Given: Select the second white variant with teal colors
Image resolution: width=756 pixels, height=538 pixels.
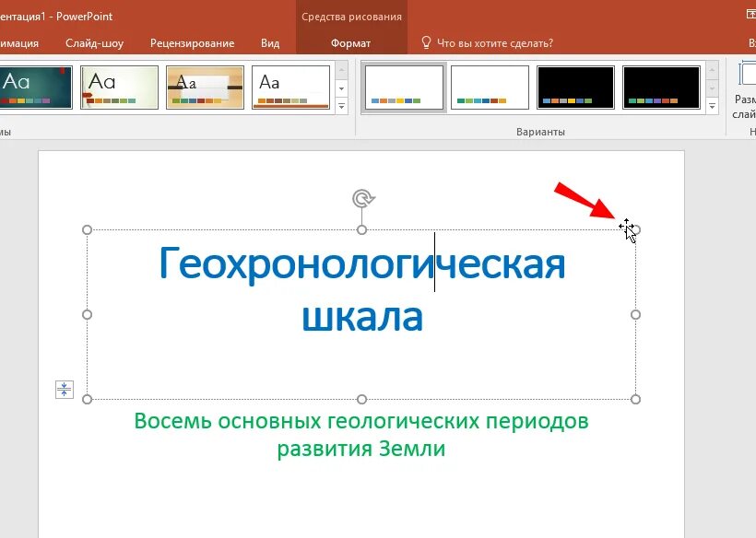Looking at the screenshot, I should [490, 88].
